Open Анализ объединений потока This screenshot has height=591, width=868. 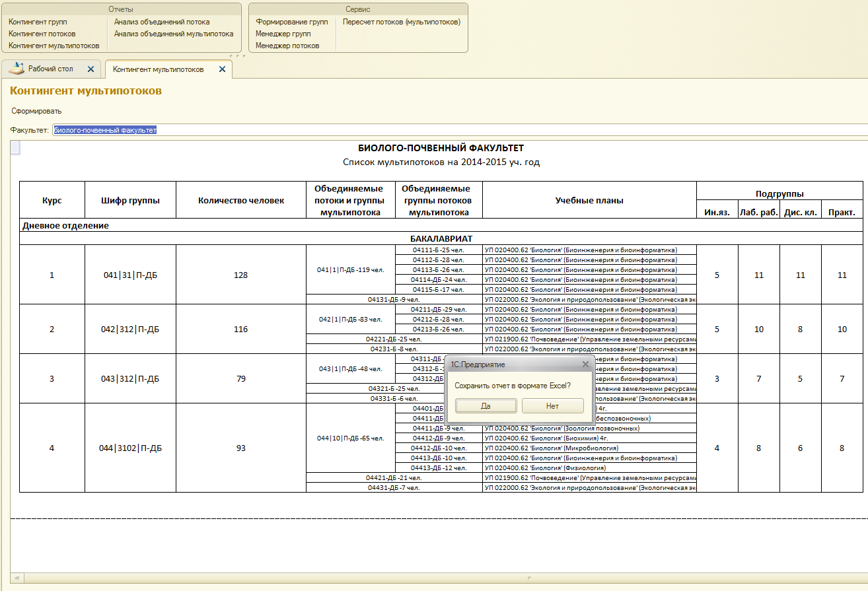[x=162, y=22]
